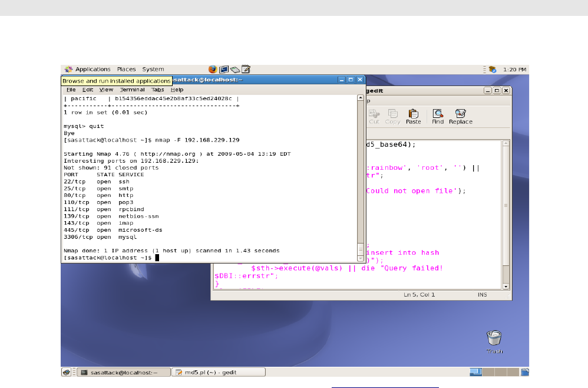Click the Ln 5, Col 1 status text
This screenshot has width=588, height=388.
[x=419, y=295]
